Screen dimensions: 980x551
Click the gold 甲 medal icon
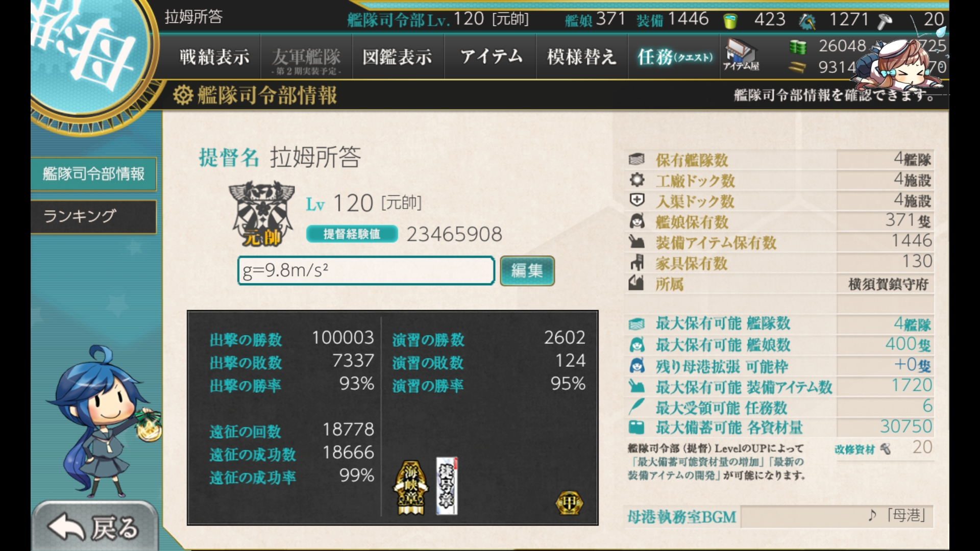[x=569, y=503]
